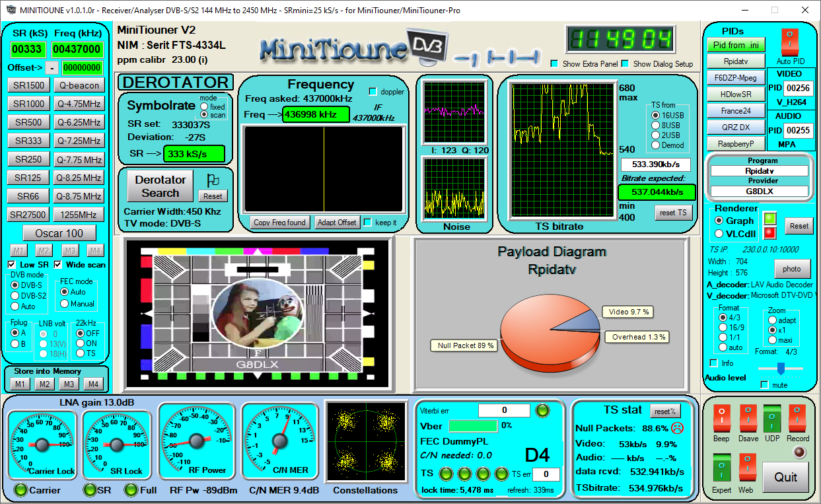Select the Q-beacon frequency preset

(x=79, y=85)
